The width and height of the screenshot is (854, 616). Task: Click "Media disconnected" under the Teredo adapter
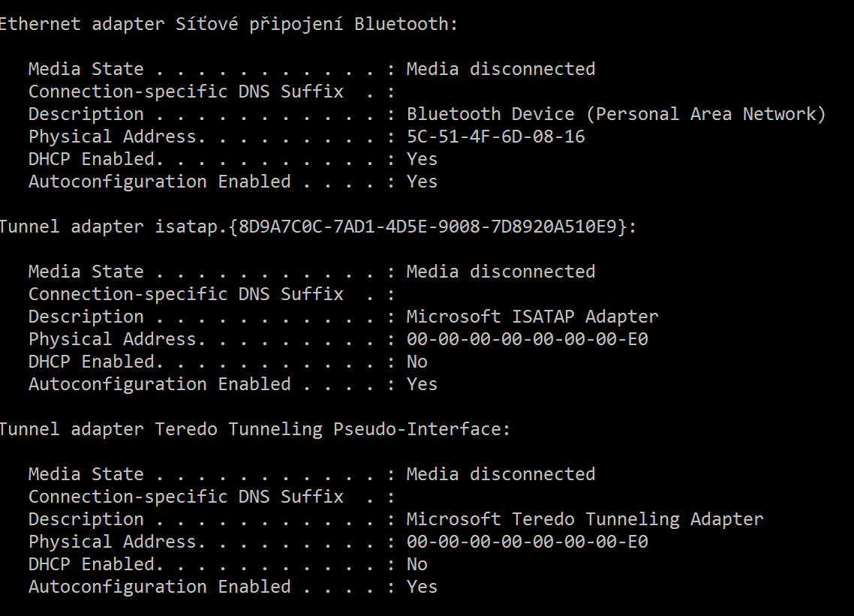[501, 474]
